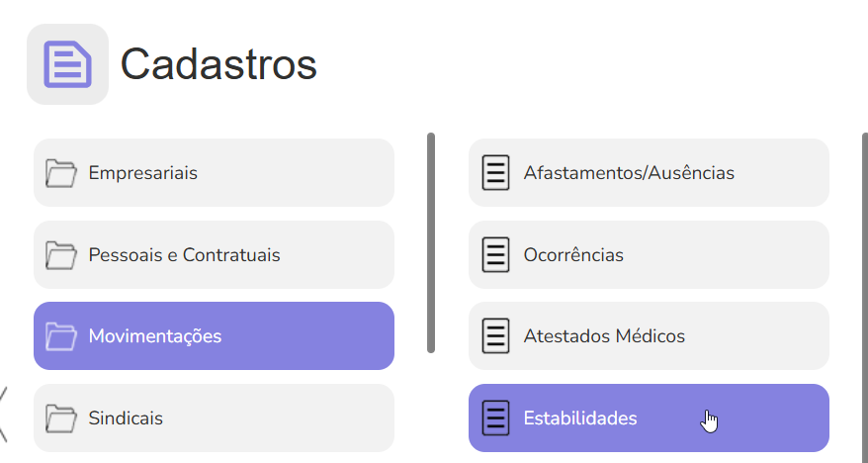Select the Movimentações category label
The width and height of the screenshot is (868, 463).
click(x=155, y=336)
